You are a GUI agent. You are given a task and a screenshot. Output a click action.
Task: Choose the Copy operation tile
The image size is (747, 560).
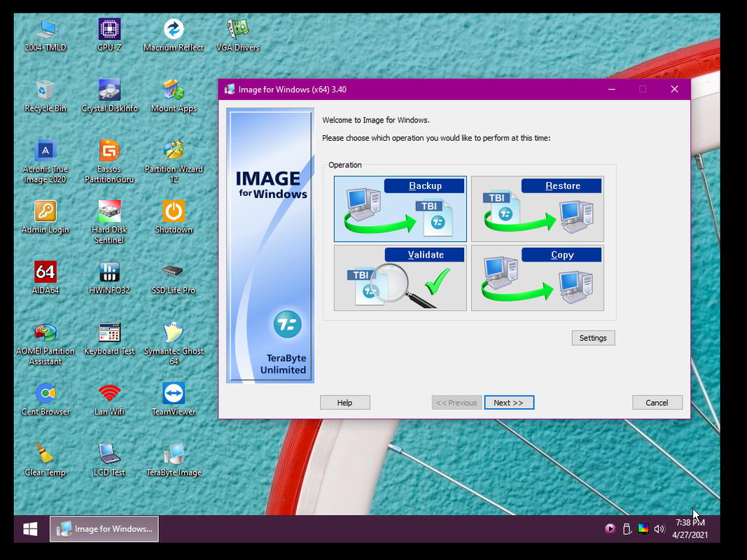[538, 278]
